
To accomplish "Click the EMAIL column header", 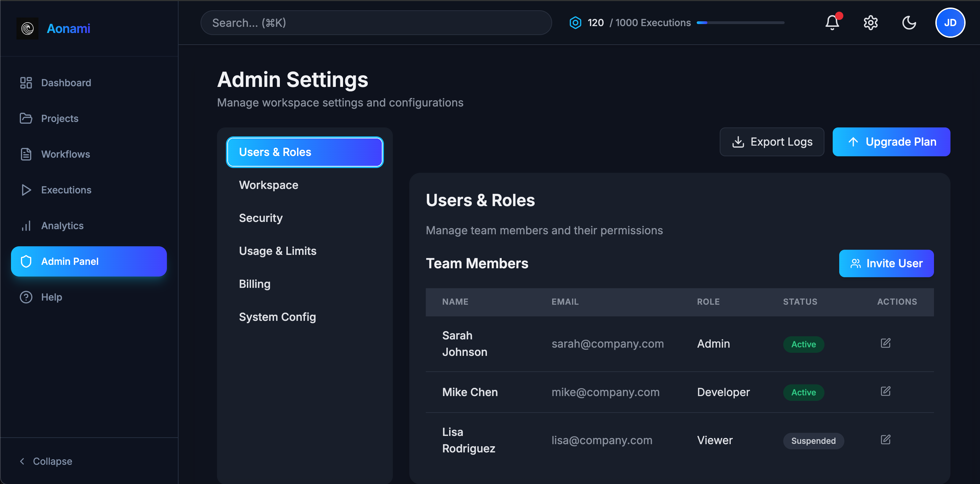I will 565,302.
